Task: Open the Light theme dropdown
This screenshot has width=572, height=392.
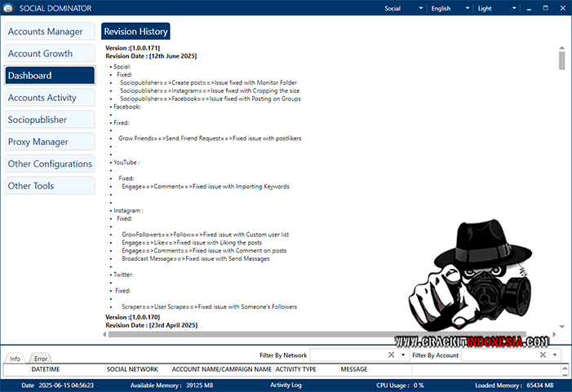Action: 496,8
